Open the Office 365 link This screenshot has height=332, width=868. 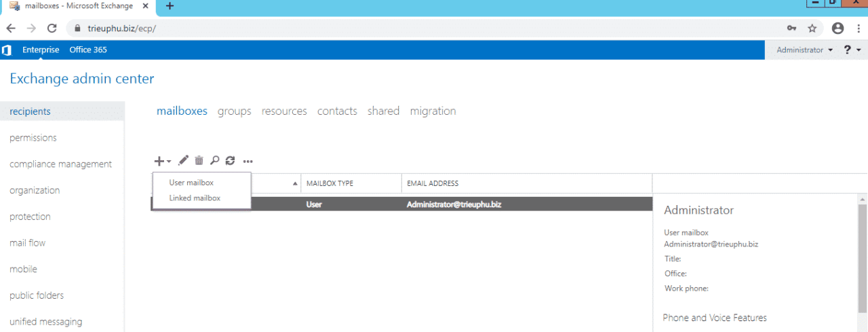click(88, 50)
